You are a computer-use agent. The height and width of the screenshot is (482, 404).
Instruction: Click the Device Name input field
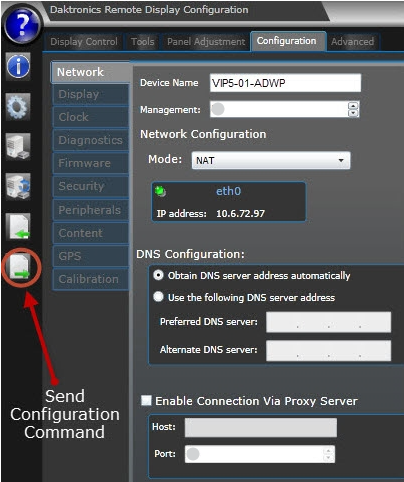(285, 83)
